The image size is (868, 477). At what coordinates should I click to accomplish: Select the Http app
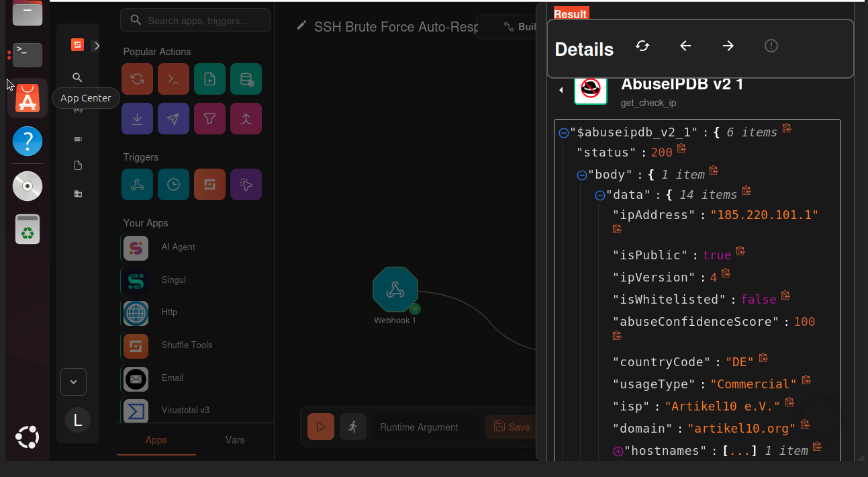point(196,313)
